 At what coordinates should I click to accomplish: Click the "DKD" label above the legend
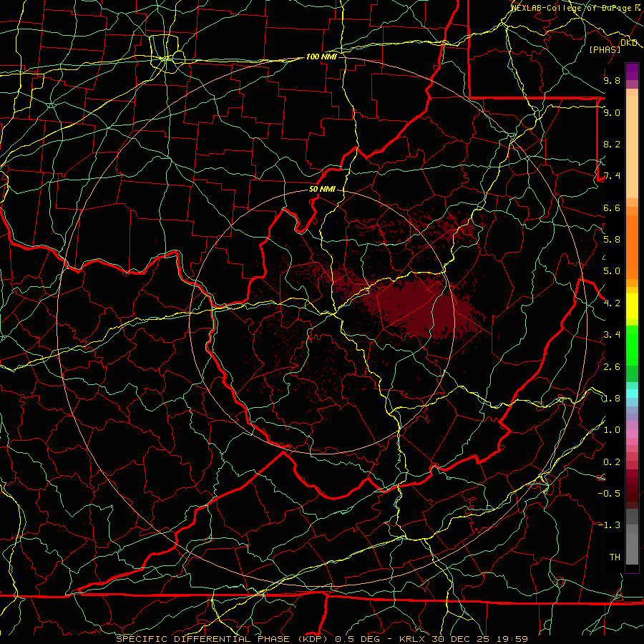click(629, 43)
